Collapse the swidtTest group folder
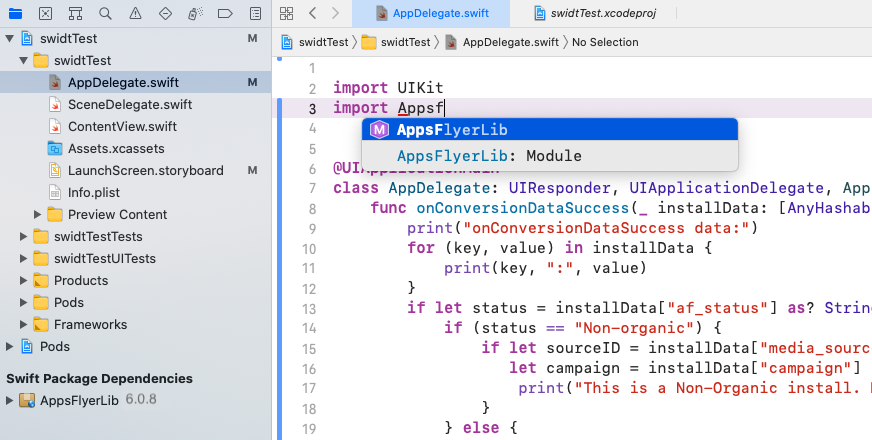 tap(23, 60)
